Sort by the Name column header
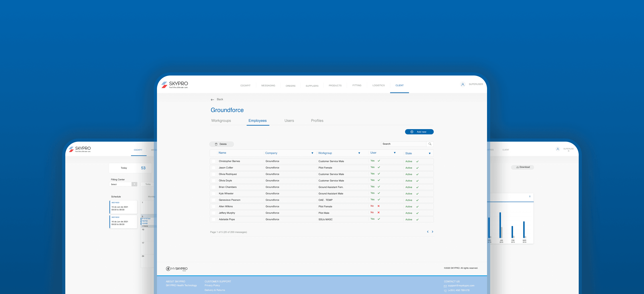Image resolution: width=644 pixels, height=294 pixels. point(222,153)
